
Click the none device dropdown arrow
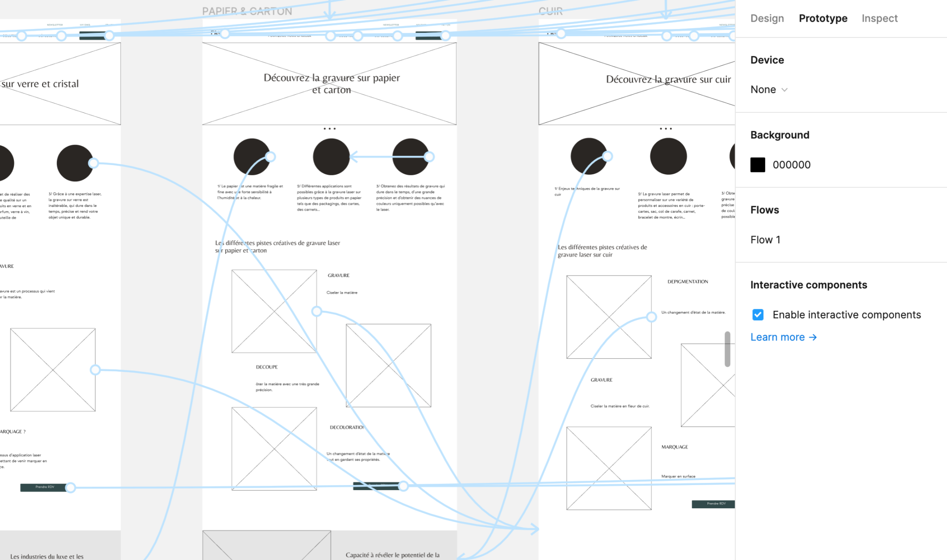click(x=784, y=89)
